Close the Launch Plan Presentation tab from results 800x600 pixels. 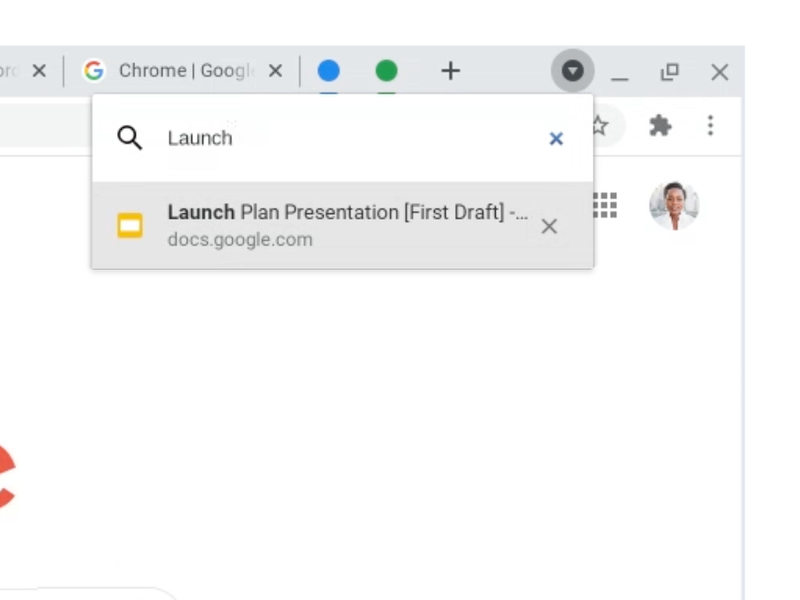549,226
